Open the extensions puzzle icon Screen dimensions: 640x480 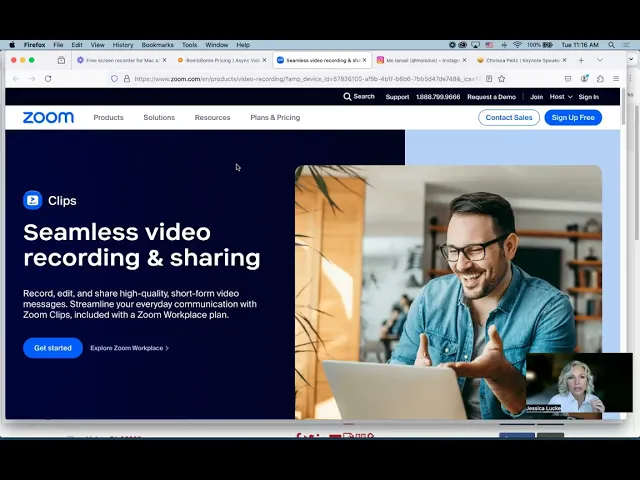point(600,79)
